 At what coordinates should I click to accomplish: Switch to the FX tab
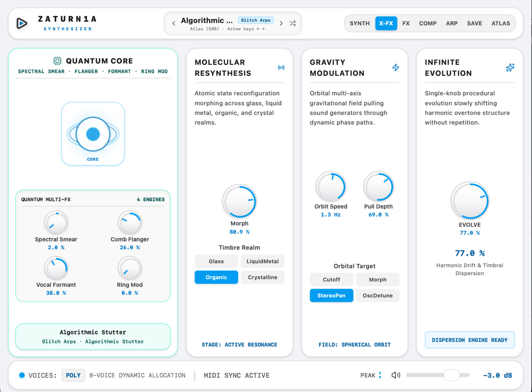pyautogui.click(x=406, y=23)
